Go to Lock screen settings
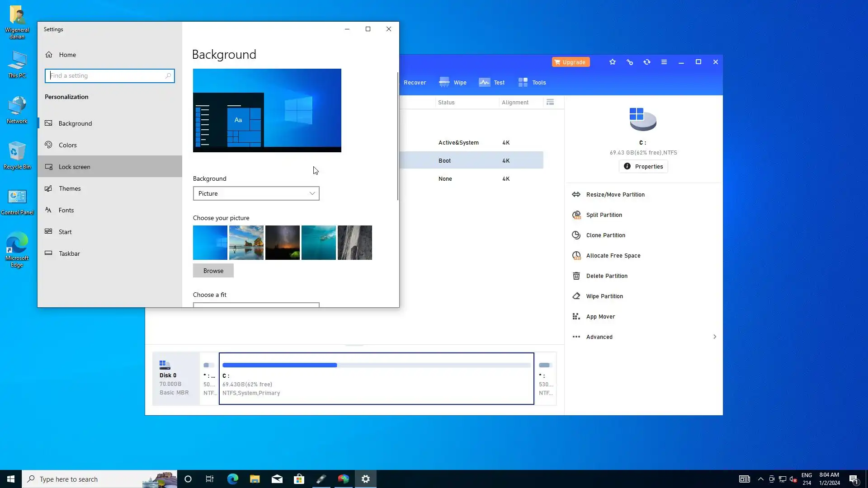 pos(75,167)
